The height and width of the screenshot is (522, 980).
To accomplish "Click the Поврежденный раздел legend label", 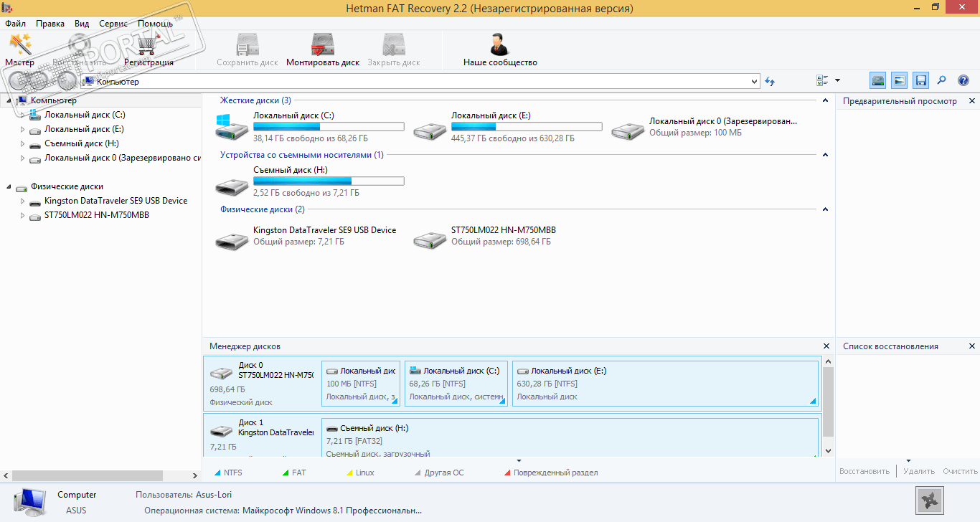I will tap(555, 473).
